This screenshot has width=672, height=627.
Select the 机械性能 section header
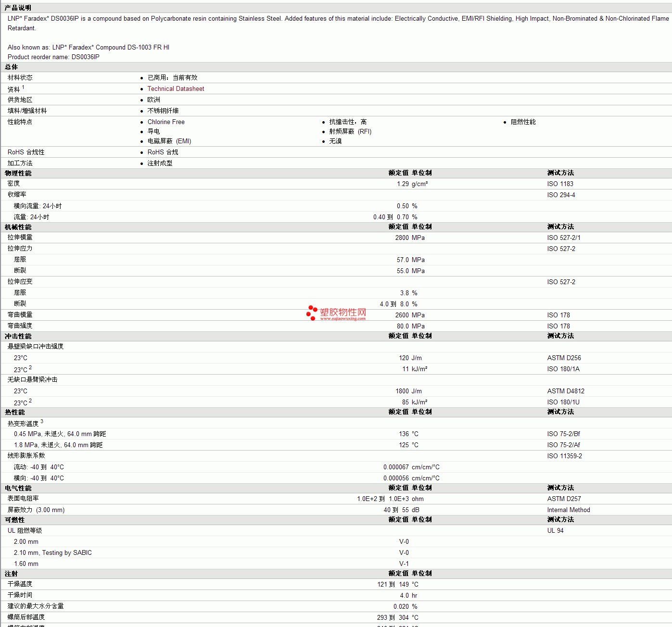18,227
